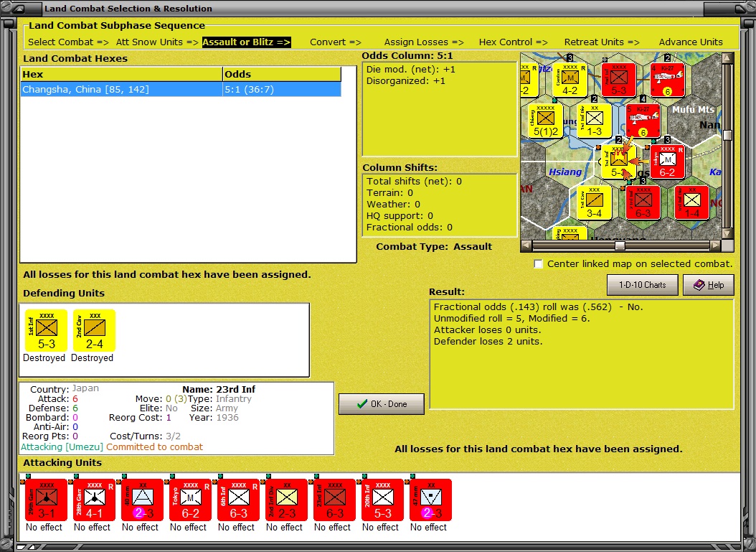Click the map vertical scrollbar up arrow
Viewport: 756px width, 552px height.
[728, 58]
